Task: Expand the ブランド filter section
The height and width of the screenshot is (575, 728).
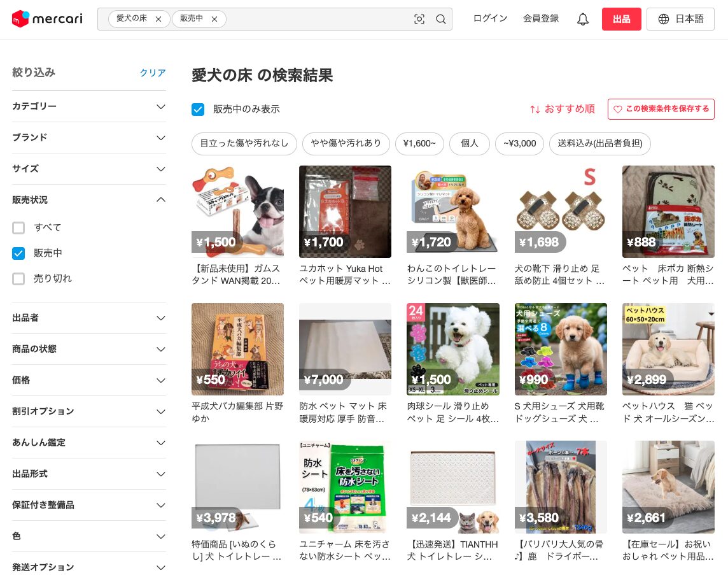Action: (x=161, y=138)
